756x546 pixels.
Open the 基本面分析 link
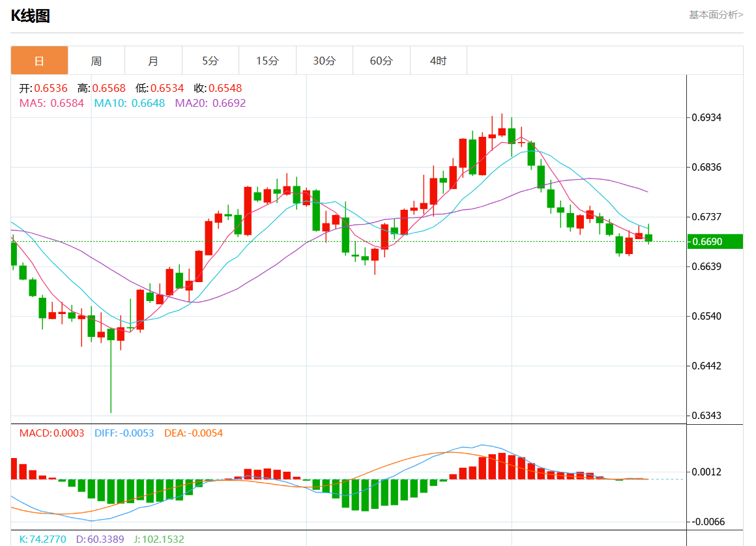(x=716, y=15)
